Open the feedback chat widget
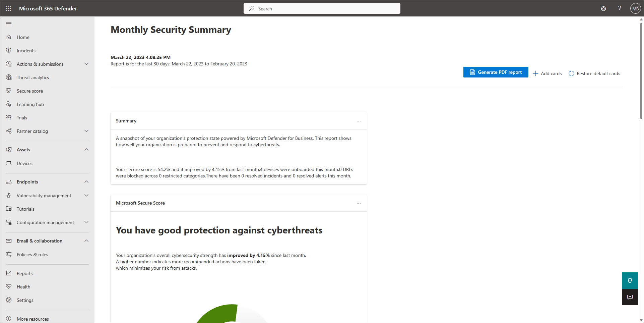Image resolution: width=644 pixels, height=323 pixels. [x=630, y=297]
